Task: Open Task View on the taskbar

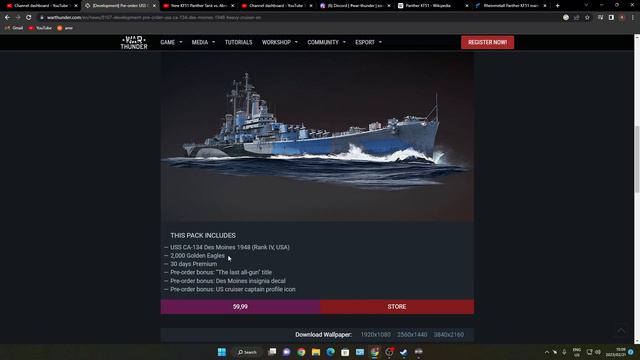Action: pos(272,352)
